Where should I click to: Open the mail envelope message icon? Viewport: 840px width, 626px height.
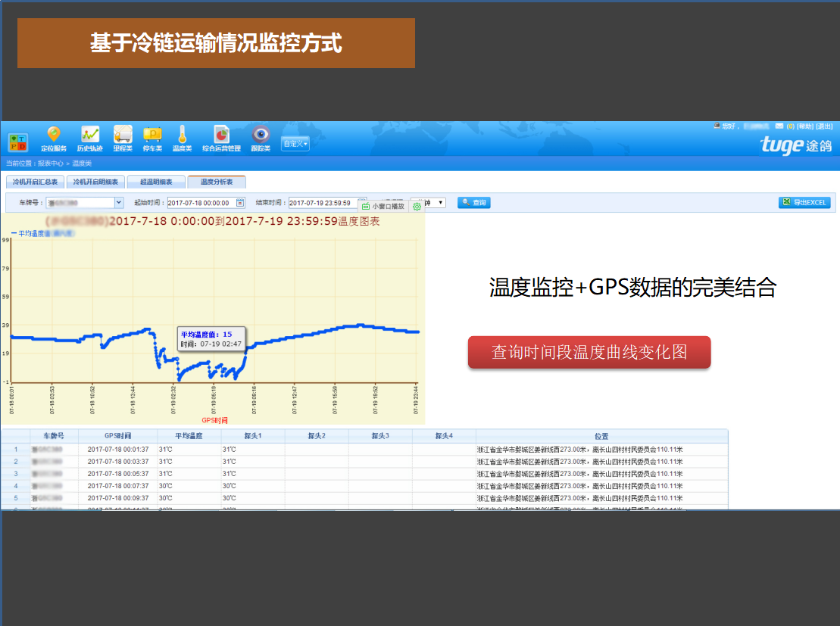779,126
